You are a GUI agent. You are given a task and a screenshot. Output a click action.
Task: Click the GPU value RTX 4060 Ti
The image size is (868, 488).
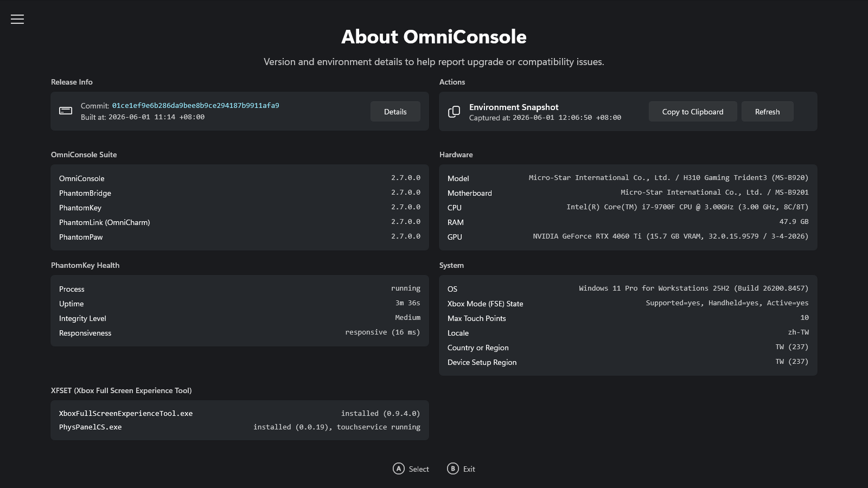(x=671, y=236)
